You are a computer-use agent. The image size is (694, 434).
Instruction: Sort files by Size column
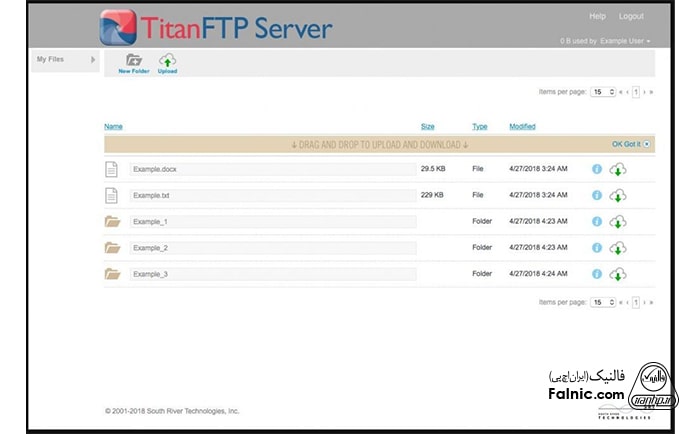click(x=427, y=127)
